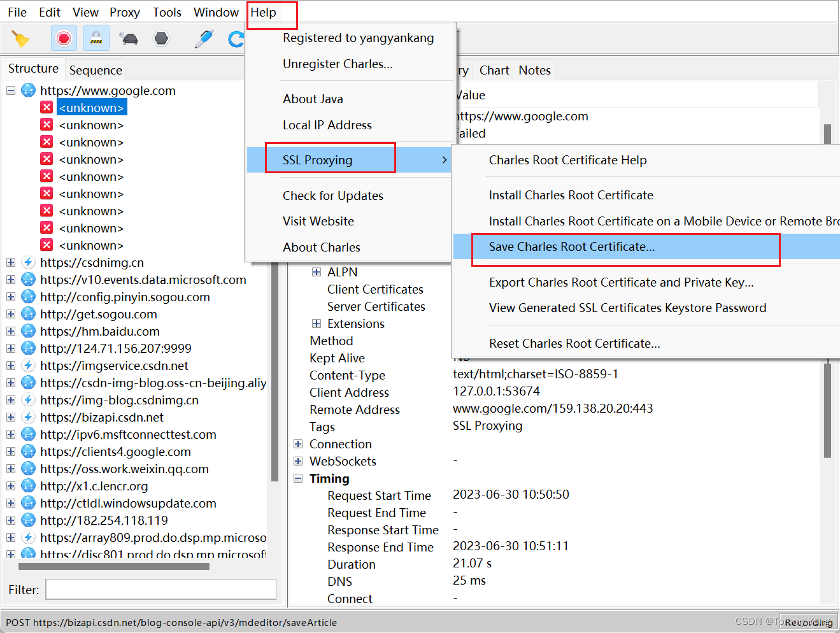This screenshot has height=633, width=840.
Task: Click the Compose pen icon
Action: tap(204, 39)
